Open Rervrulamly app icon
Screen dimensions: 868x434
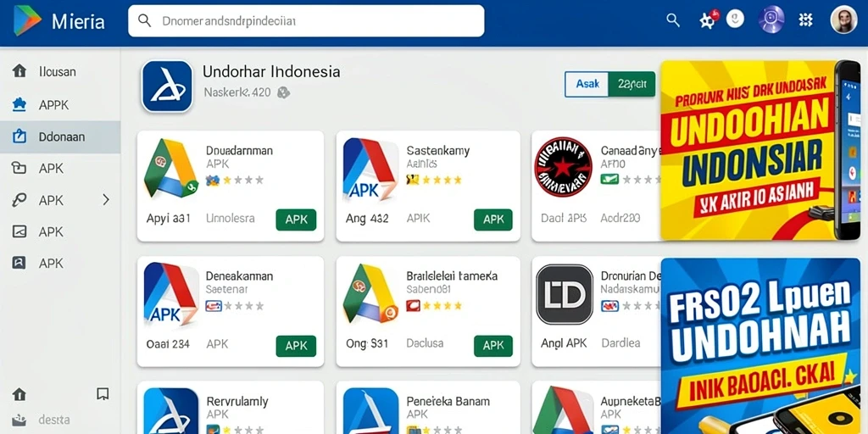[171, 411]
